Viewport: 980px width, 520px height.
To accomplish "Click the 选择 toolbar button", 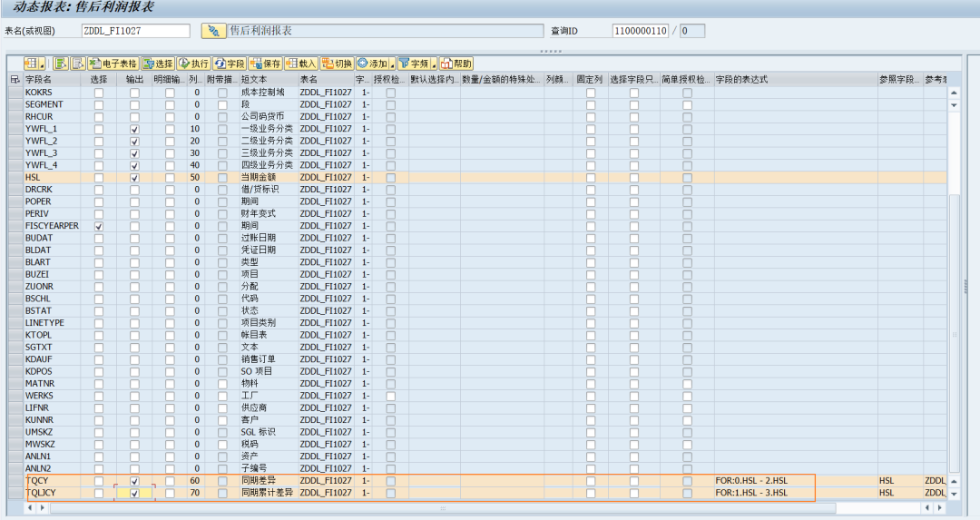I will (158, 64).
